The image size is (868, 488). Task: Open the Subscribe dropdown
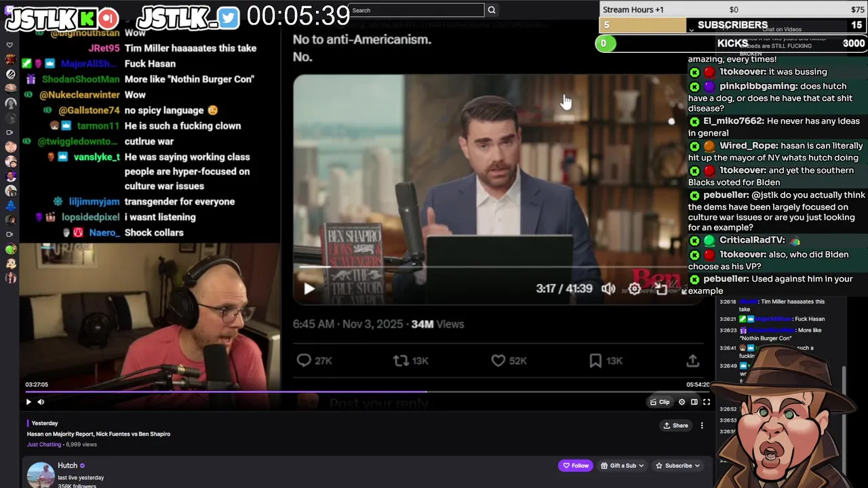click(677, 466)
